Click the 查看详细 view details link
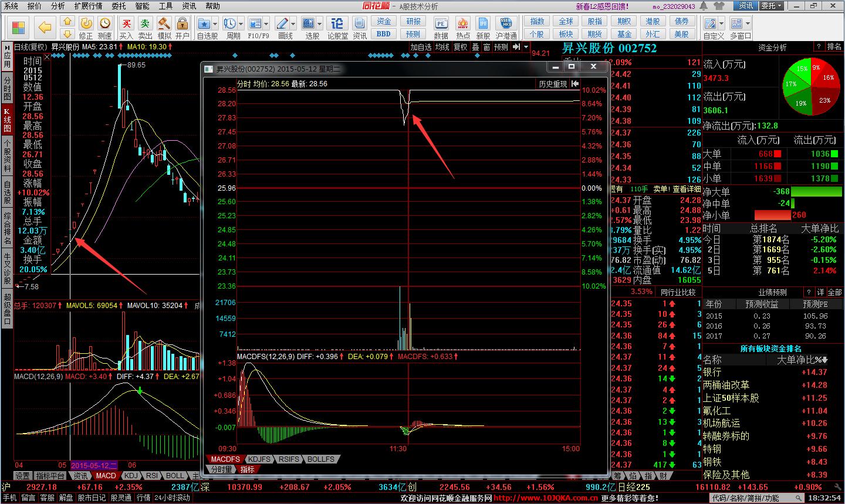Screen dimensions: 845x504 (687, 189)
